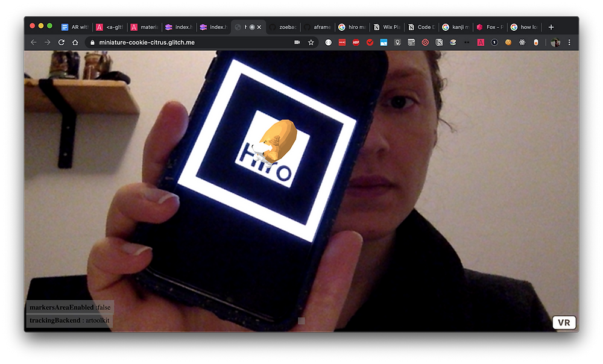Switch to the 'AR with' Google Docs tab
The image size is (603, 364).
(75, 27)
